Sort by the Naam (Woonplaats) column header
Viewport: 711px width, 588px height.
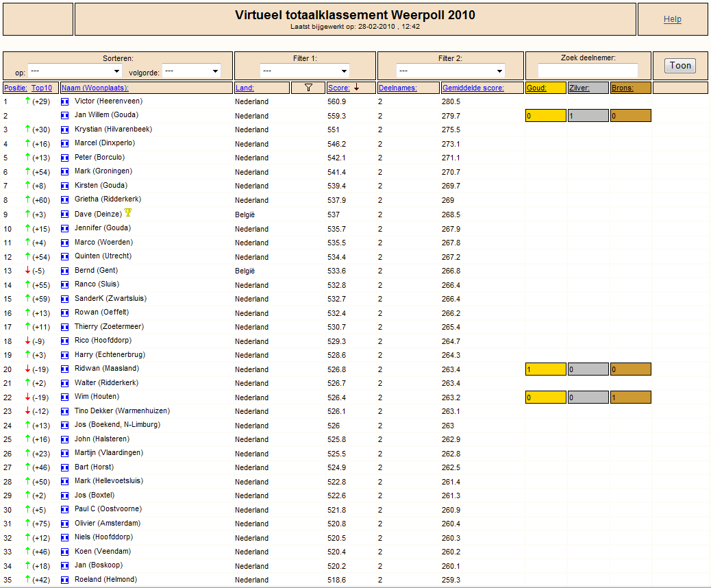[x=95, y=88]
